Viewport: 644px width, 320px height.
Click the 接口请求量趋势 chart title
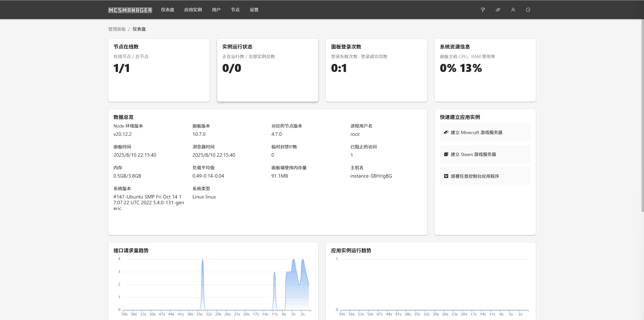[131, 250]
